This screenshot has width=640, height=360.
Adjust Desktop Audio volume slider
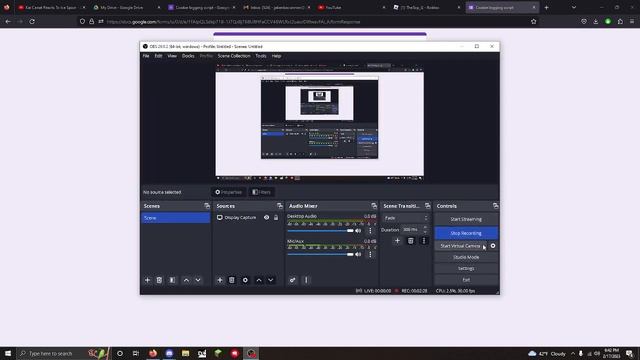click(320, 231)
